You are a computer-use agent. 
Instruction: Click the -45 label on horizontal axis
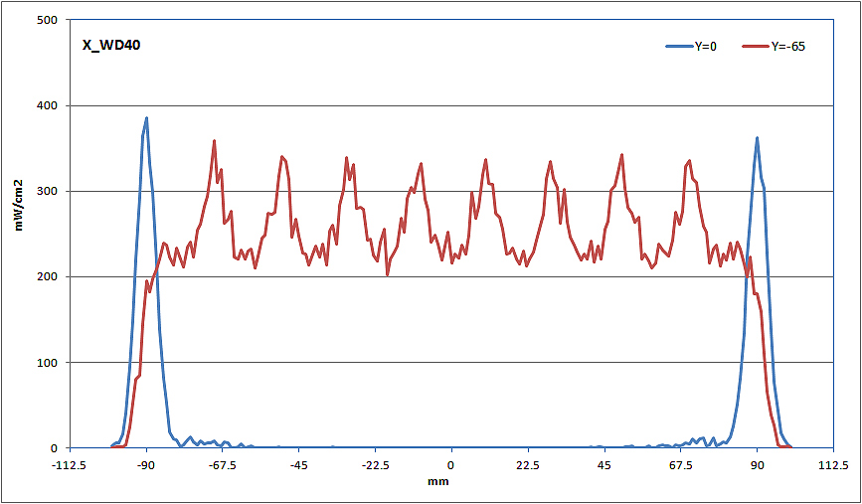[298, 464]
